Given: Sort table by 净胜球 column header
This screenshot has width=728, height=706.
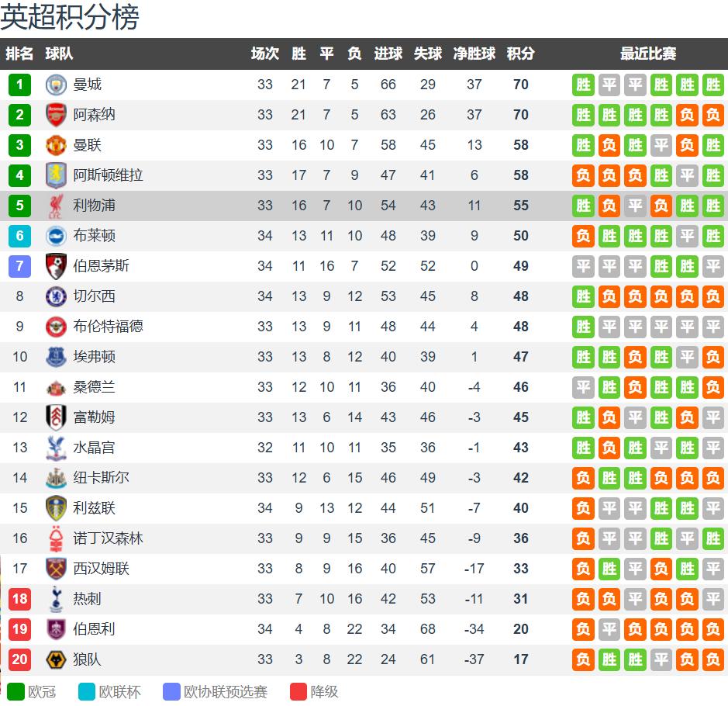Looking at the screenshot, I should click(474, 54).
